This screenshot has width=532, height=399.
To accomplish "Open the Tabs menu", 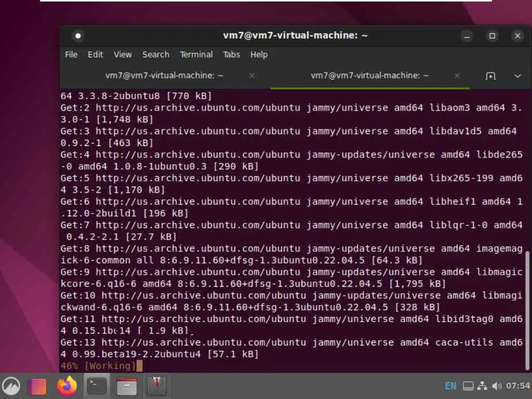I will (231, 55).
